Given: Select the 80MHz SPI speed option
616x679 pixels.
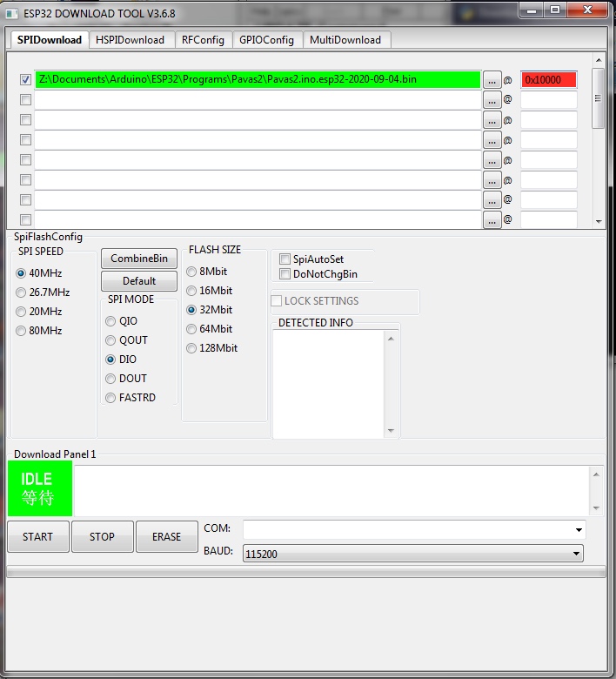Looking at the screenshot, I should (x=22, y=331).
